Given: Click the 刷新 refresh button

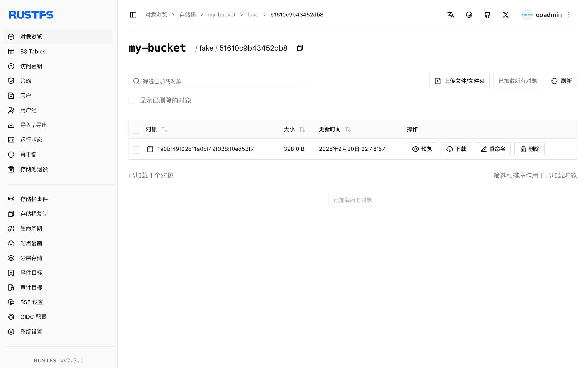Looking at the screenshot, I should pyautogui.click(x=561, y=81).
